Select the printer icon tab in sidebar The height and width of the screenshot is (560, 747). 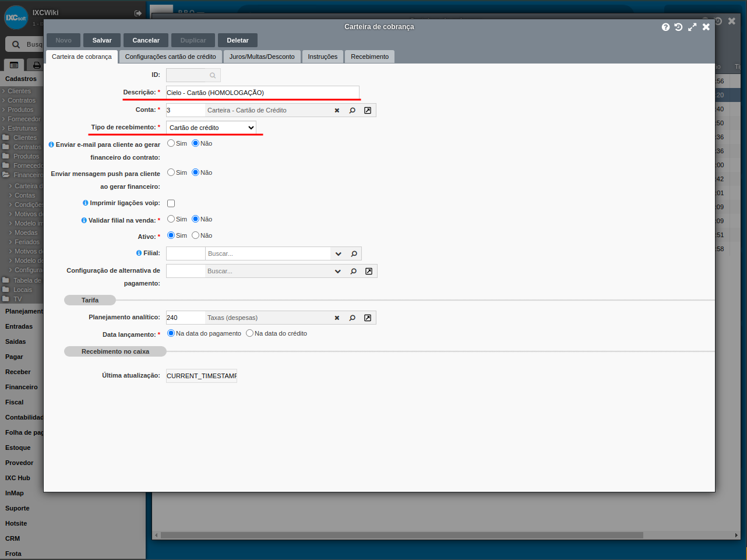tap(36, 65)
